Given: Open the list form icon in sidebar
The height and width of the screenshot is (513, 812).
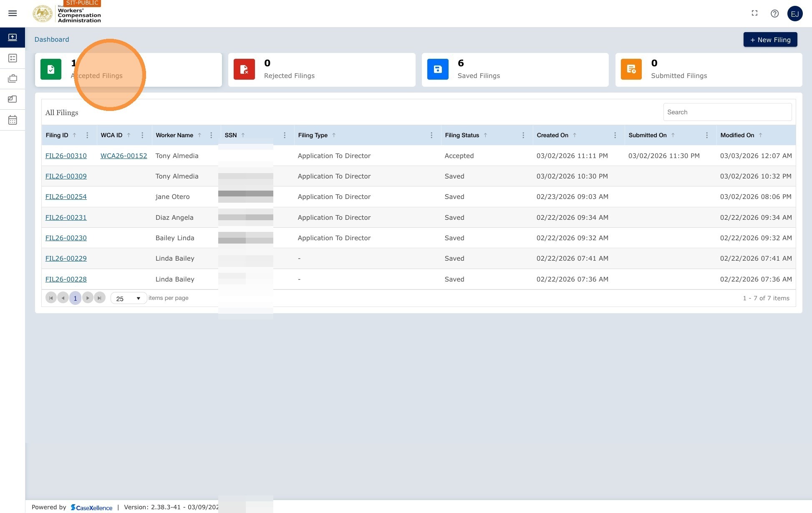Looking at the screenshot, I should [x=13, y=58].
